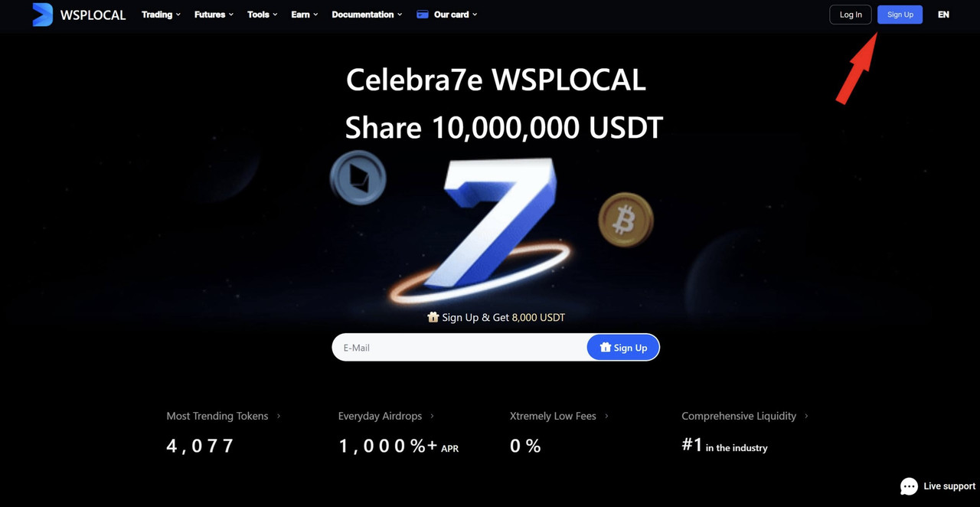Viewport: 980px width, 507px height.
Task: Click the Bitcoin coin graphic
Action: pyautogui.click(x=626, y=220)
